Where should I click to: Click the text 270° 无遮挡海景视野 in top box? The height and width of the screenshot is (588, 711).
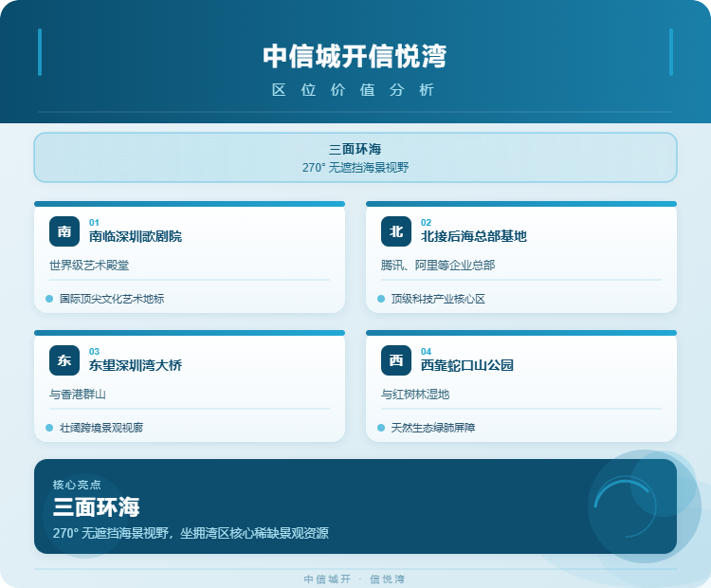[x=355, y=168]
